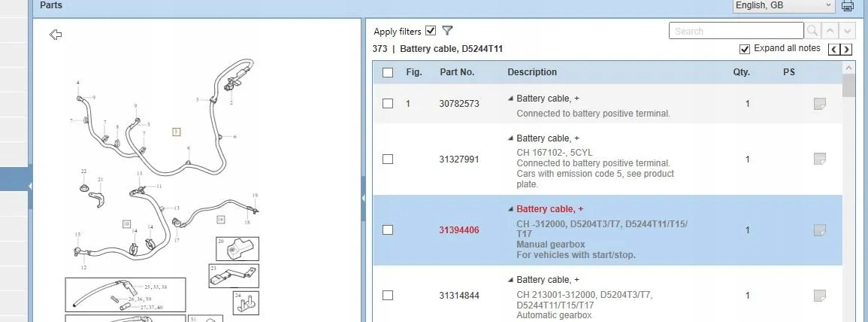
Task: Click the boxed part 24 thumbnail
Action: [x=246, y=302]
